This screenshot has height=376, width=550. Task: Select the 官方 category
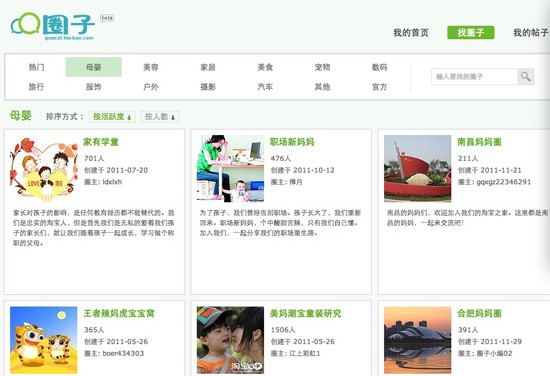pos(380,87)
